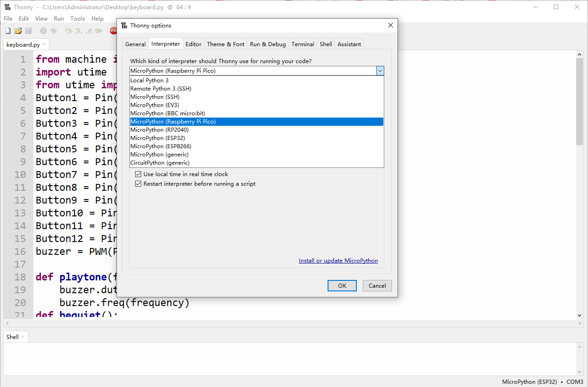Collapse the interpreter dropdown using its arrow
The image size is (588, 387).
(x=380, y=71)
